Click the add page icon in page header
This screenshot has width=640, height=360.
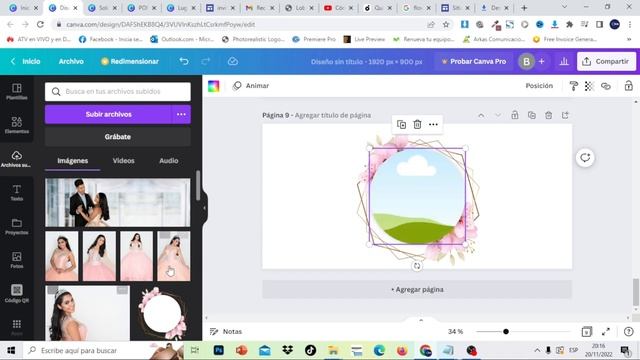click(565, 116)
